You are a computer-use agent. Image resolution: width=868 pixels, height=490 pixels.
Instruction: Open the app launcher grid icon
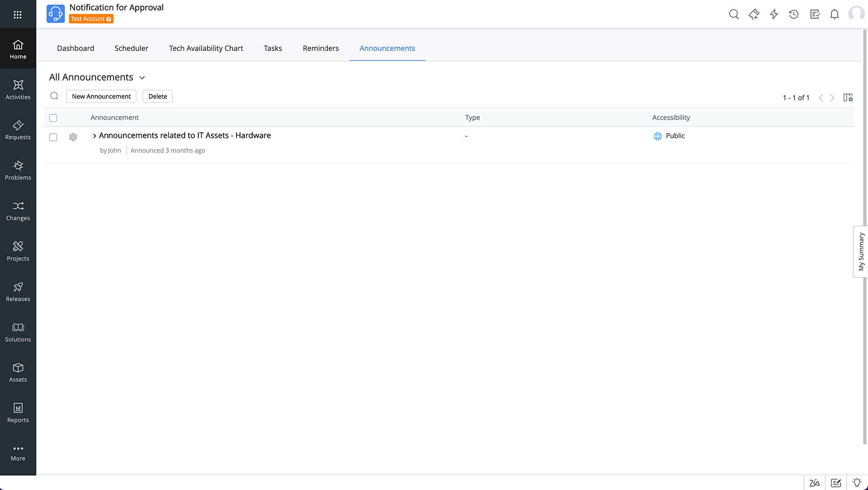pos(18,15)
